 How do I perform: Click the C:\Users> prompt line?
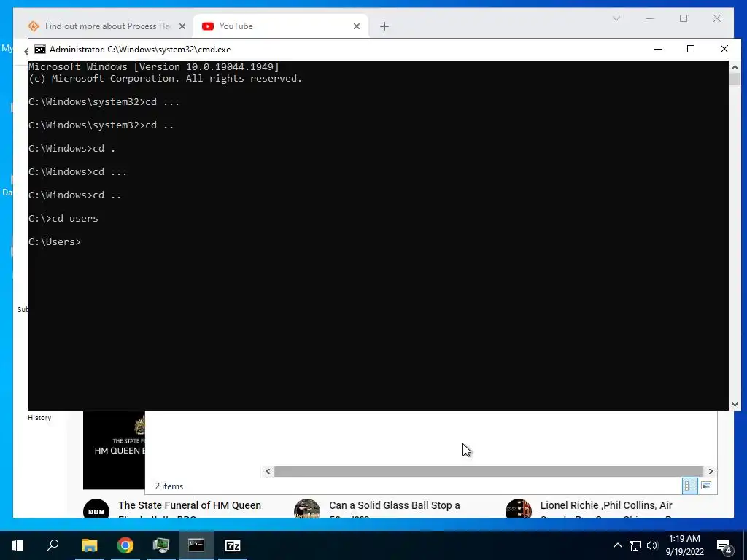(54, 242)
